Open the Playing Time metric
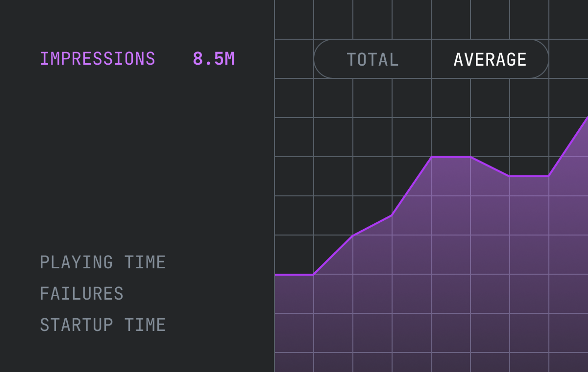 103,262
